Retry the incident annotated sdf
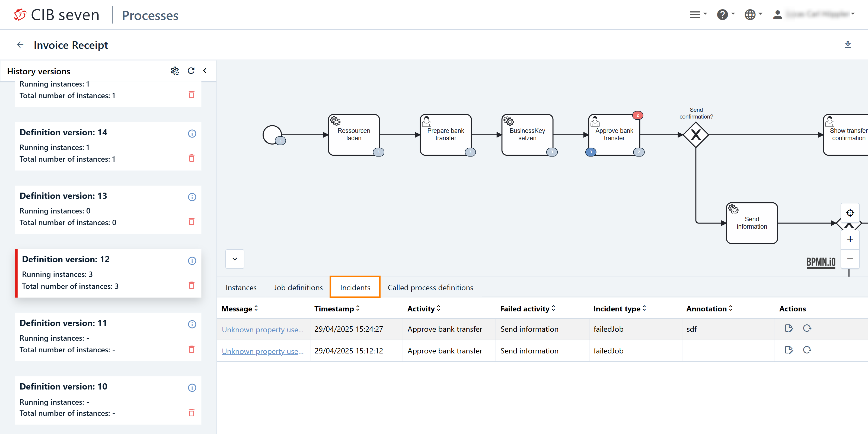This screenshot has width=868, height=434. point(807,328)
